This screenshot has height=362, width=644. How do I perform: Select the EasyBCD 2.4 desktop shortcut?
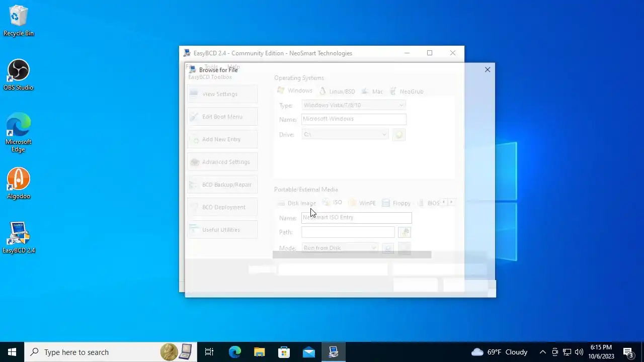tap(19, 238)
